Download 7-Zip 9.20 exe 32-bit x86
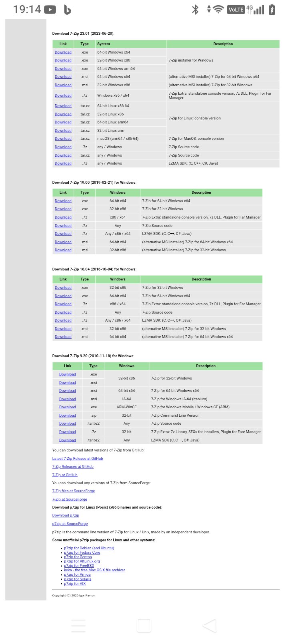Image resolution: width=288 pixels, height=644 pixels. tap(68, 374)
